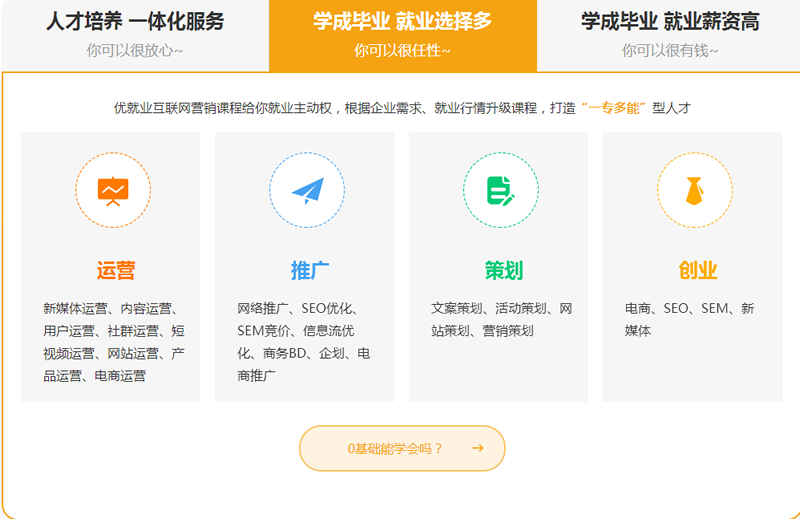Click the green 策划 heading

[503, 270]
